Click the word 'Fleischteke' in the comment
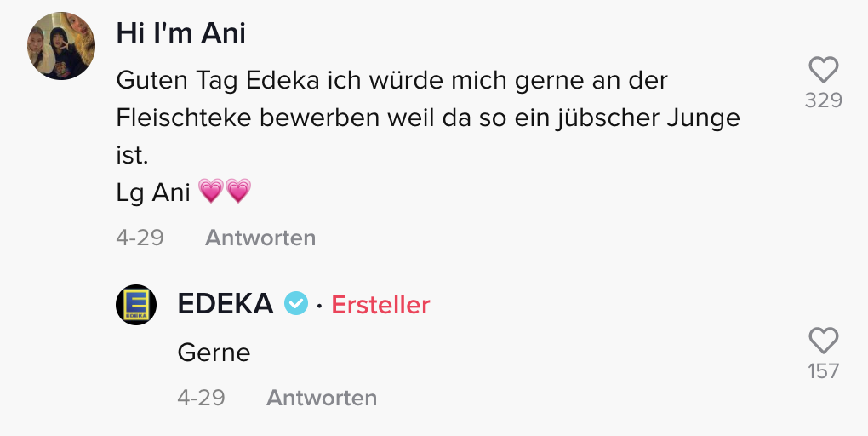 [184, 118]
